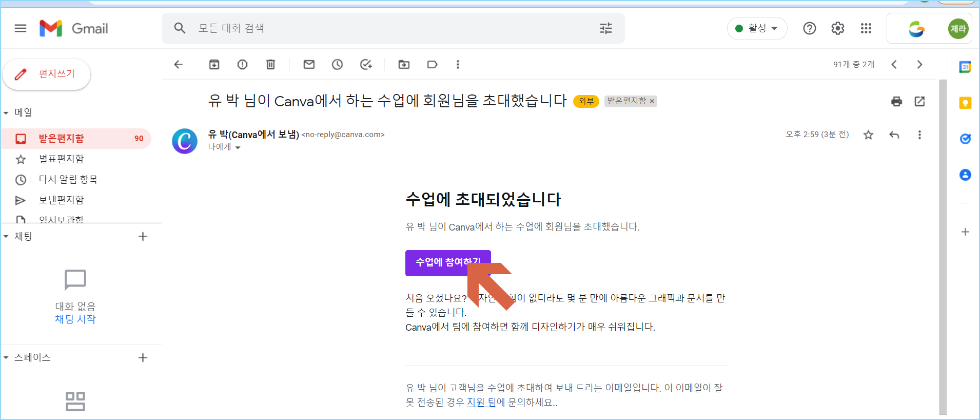
Task: Click the 편지쓰기 compose button
Action: [47, 74]
